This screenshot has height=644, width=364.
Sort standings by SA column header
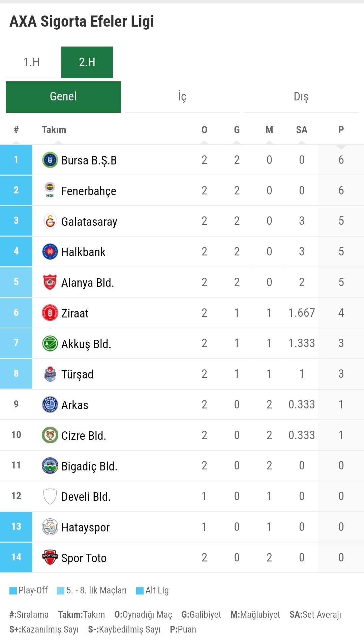tap(302, 130)
